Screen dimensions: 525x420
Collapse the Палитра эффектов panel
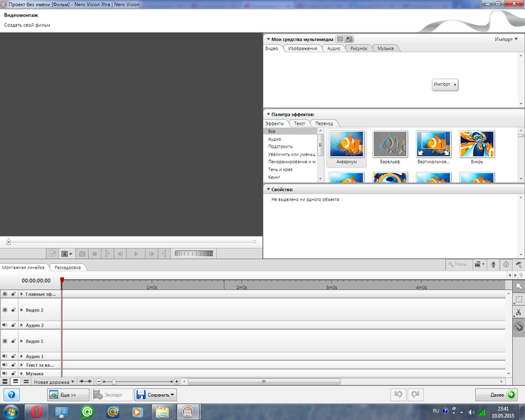[268, 115]
